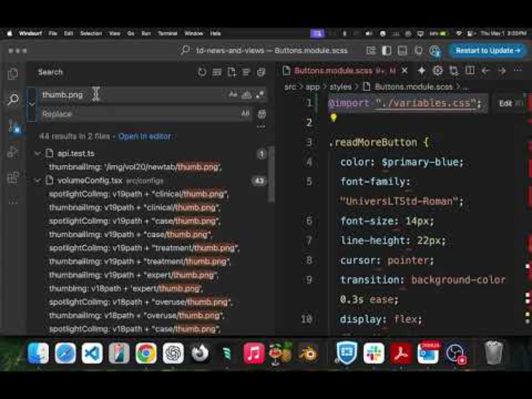Open the Extensions view icon
Viewport: 532px width, 399px height.
(13, 177)
